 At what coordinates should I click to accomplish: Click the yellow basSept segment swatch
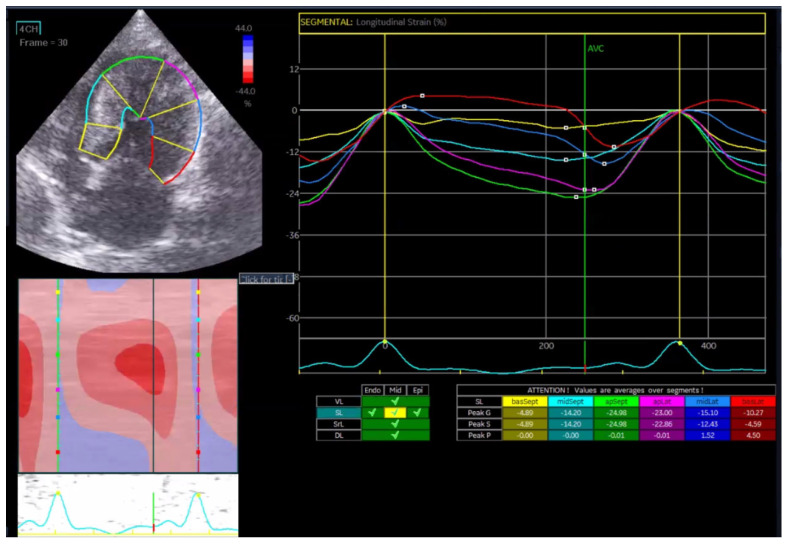pos(525,401)
